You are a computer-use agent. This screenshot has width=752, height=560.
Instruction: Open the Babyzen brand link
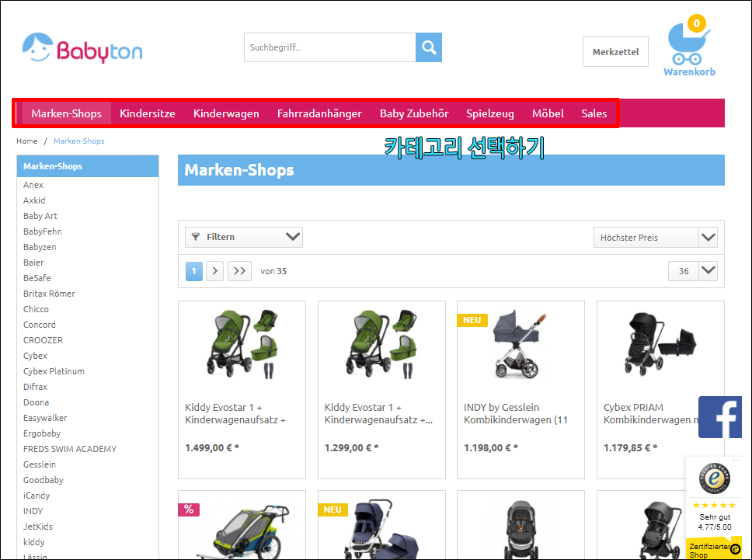[x=40, y=248]
